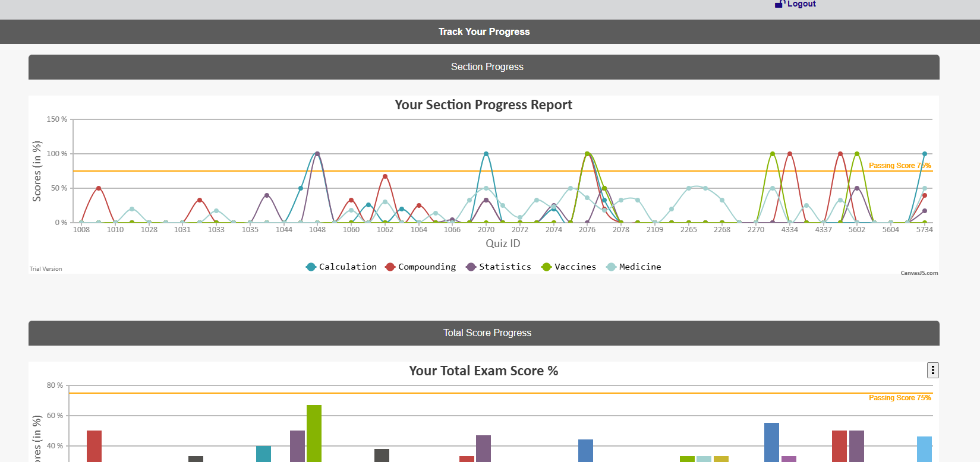The width and height of the screenshot is (980, 462).
Task: Toggle the Calculation series legend label
Action: point(348,267)
